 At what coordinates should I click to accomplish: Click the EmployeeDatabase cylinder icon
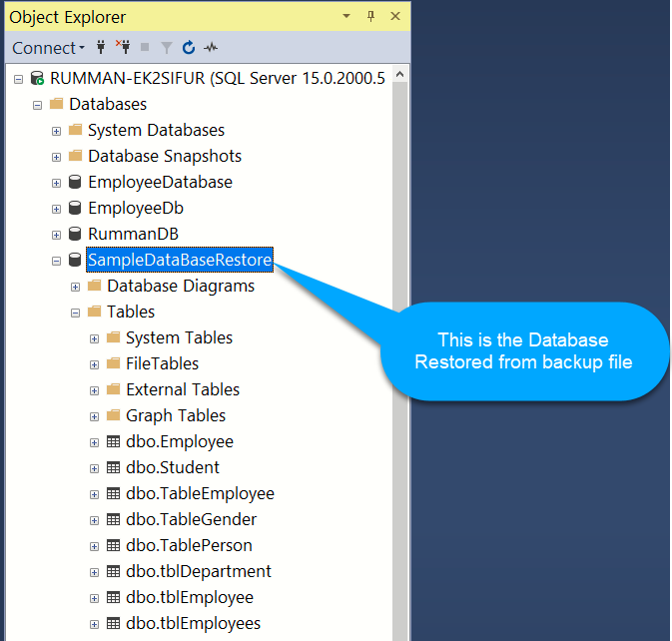pyautogui.click(x=75, y=182)
